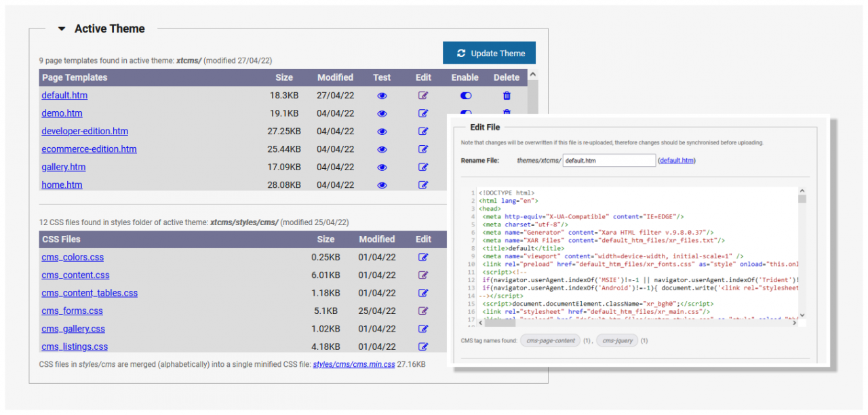Click the cms-jquery tag pill
The image size is (868, 415).
[x=617, y=340]
